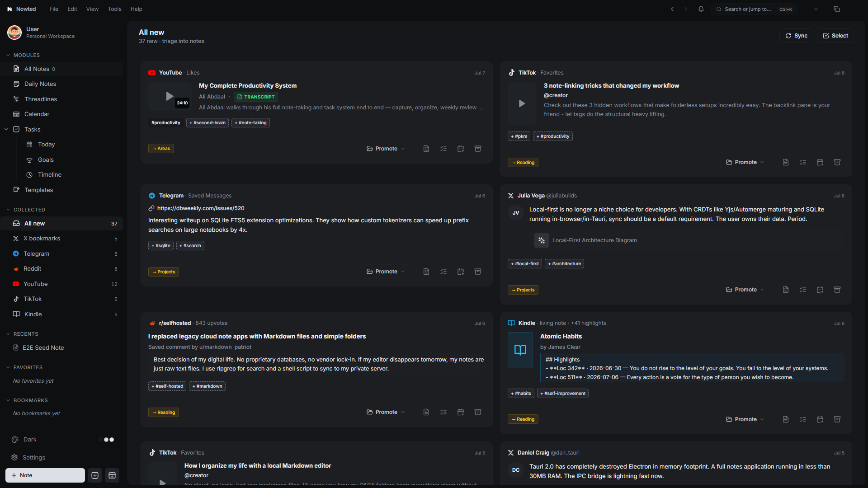868x488 pixels.
Task: Convert the YouTube Ali Abdaal card to task
Action: click(443, 149)
